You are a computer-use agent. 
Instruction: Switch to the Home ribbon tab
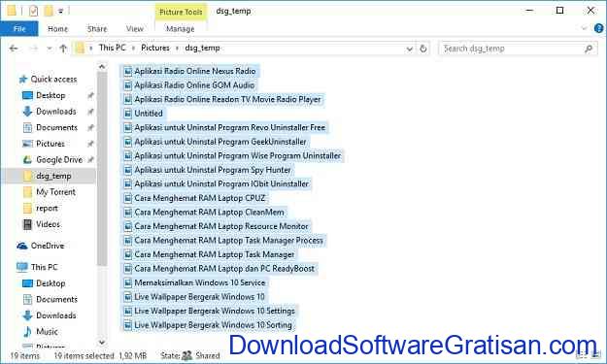pyautogui.click(x=57, y=28)
